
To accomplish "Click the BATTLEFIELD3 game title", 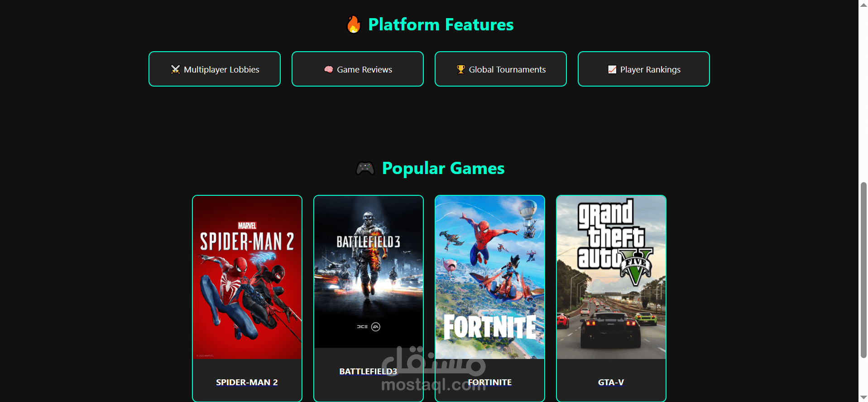I will [x=368, y=372].
